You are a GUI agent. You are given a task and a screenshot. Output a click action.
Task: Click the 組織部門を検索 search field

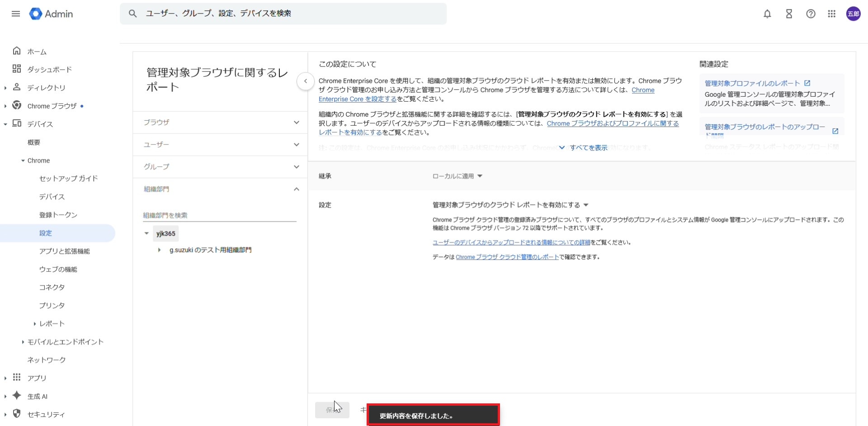[x=219, y=215]
